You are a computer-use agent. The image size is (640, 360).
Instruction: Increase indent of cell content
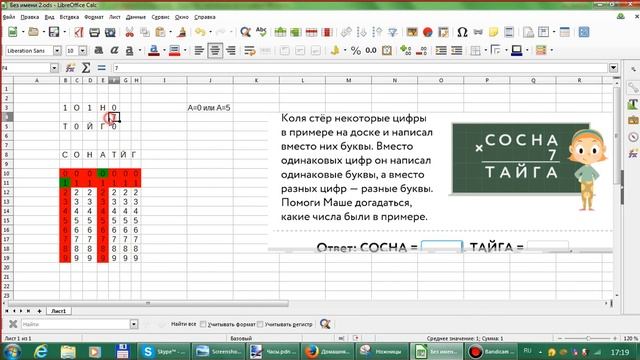(441, 50)
